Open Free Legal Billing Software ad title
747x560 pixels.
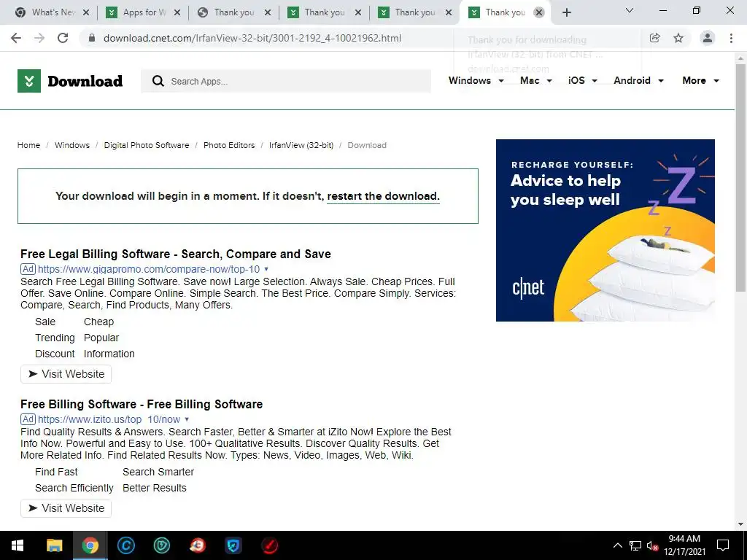click(175, 254)
